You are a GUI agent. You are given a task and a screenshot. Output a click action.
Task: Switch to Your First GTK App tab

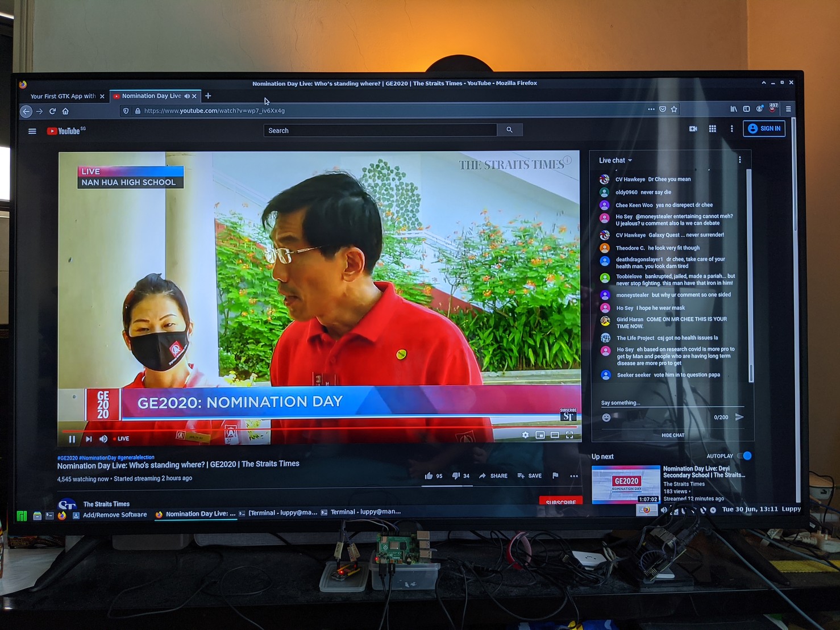coord(63,97)
